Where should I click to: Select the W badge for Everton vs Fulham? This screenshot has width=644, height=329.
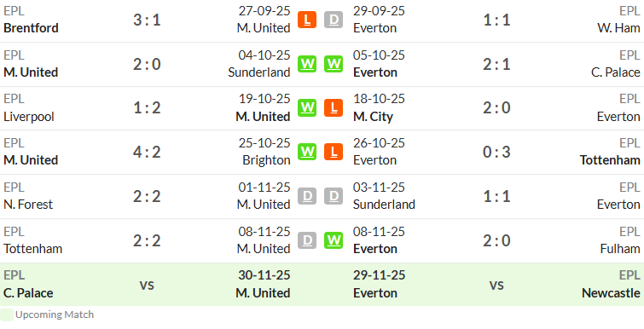pyautogui.click(x=334, y=240)
